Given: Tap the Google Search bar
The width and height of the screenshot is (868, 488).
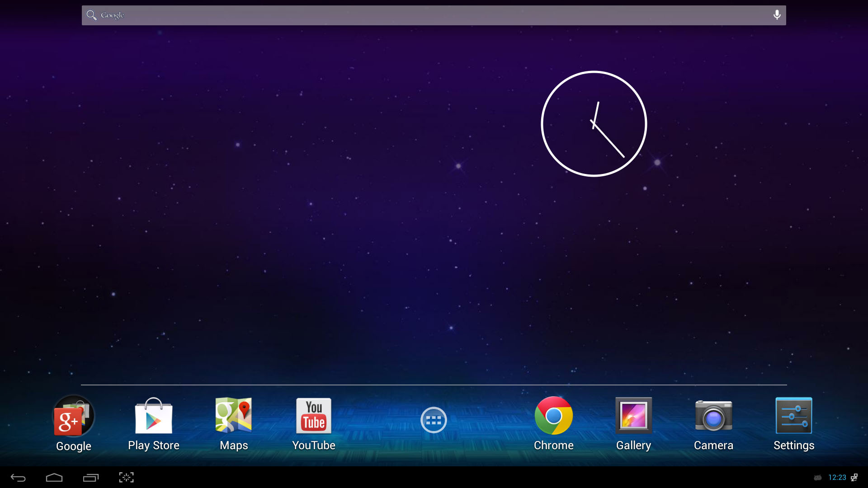Looking at the screenshot, I should [x=434, y=15].
